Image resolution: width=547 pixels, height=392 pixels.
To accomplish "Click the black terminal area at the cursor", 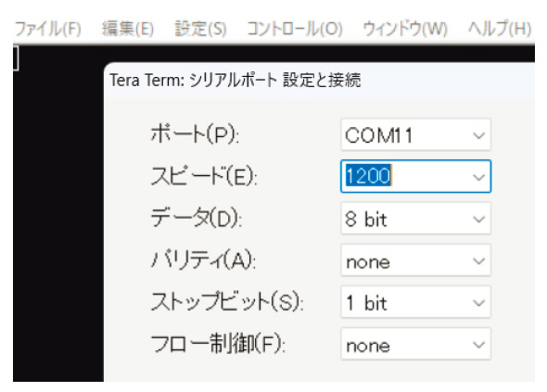I will pyautogui.click(x=16, y=58).
